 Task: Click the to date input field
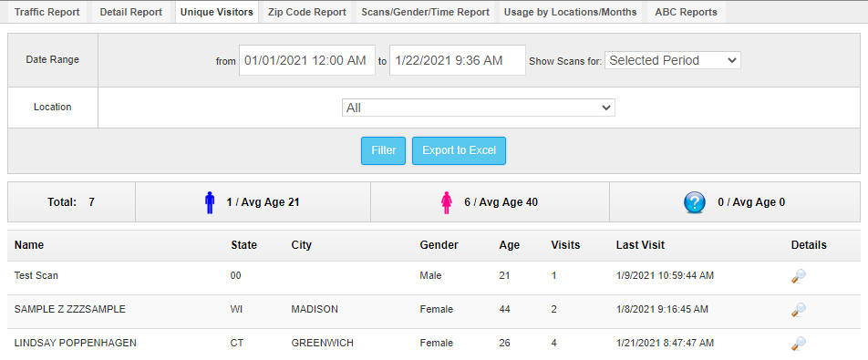coord(458,60)
